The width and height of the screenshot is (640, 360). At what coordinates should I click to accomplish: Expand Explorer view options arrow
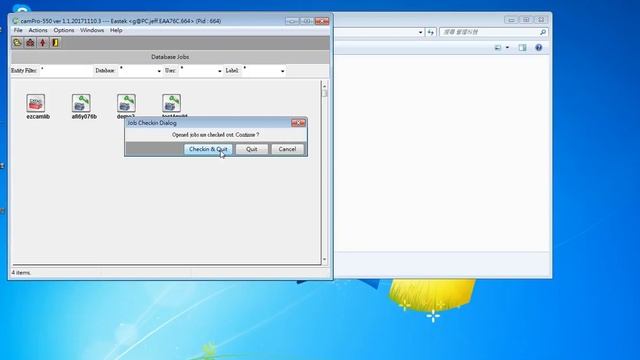[507, 48]
